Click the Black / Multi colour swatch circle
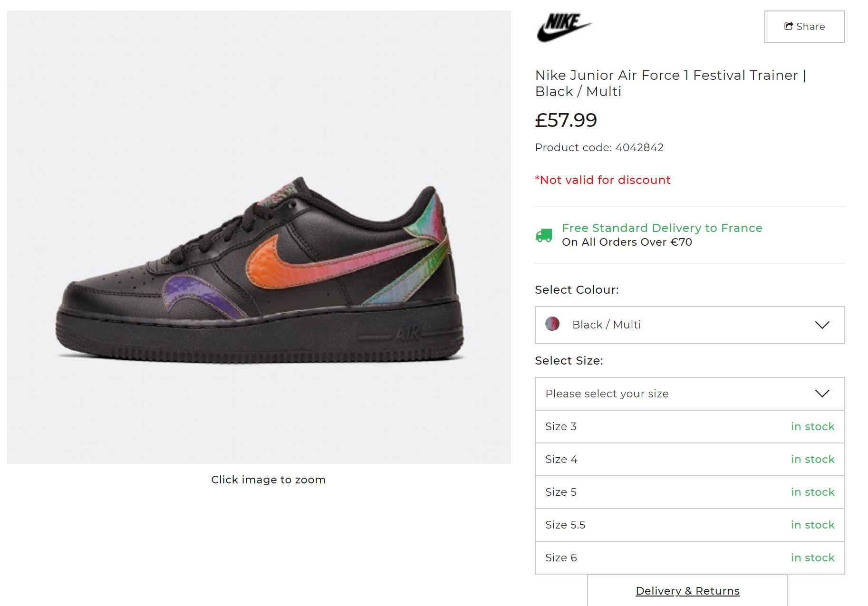868x606 pixels. (552, 324)
